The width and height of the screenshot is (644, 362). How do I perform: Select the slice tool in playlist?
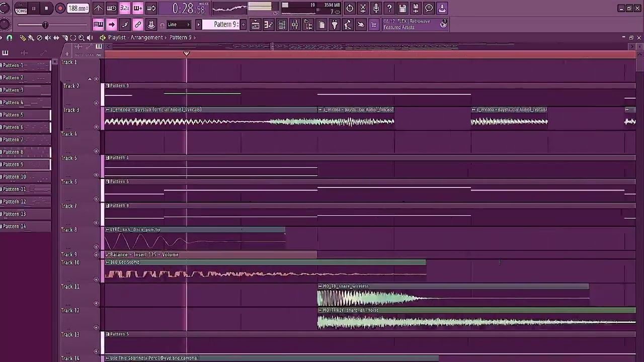point(65,38)
